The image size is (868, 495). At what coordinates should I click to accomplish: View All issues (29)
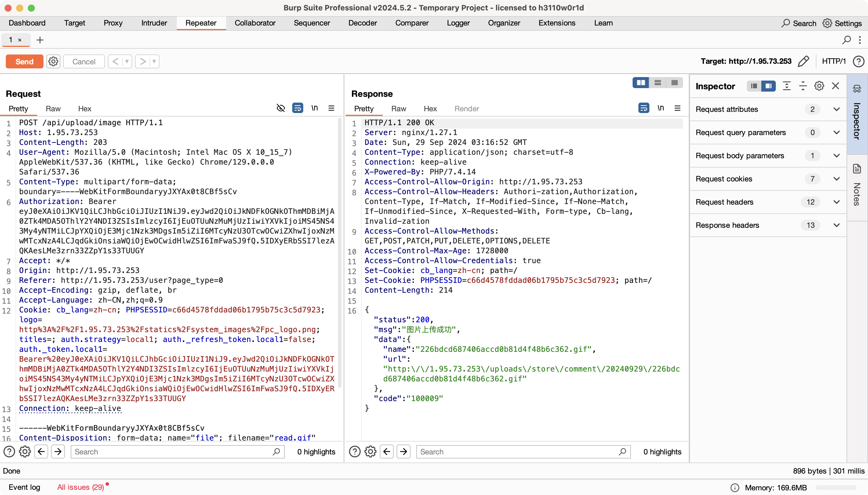click(x=81, y=487)
